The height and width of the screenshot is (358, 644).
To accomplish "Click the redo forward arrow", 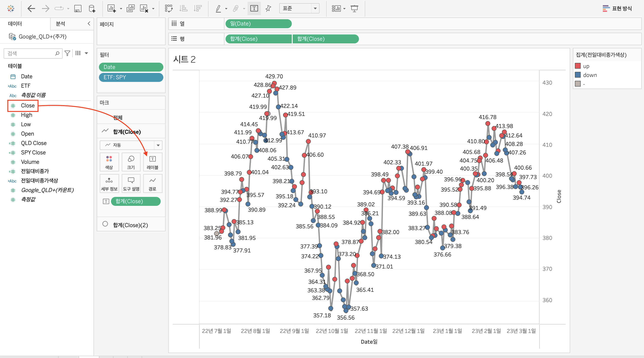I will coord(45,9).
